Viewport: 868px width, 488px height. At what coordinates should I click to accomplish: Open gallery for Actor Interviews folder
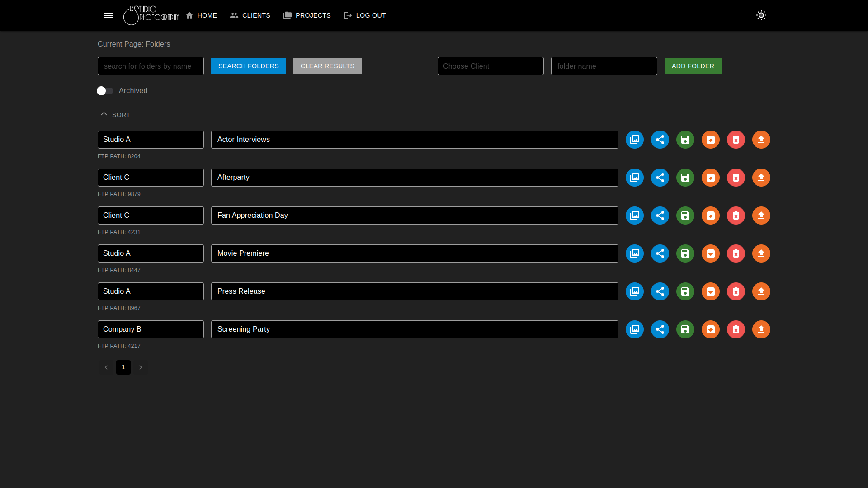click(634, 140)
